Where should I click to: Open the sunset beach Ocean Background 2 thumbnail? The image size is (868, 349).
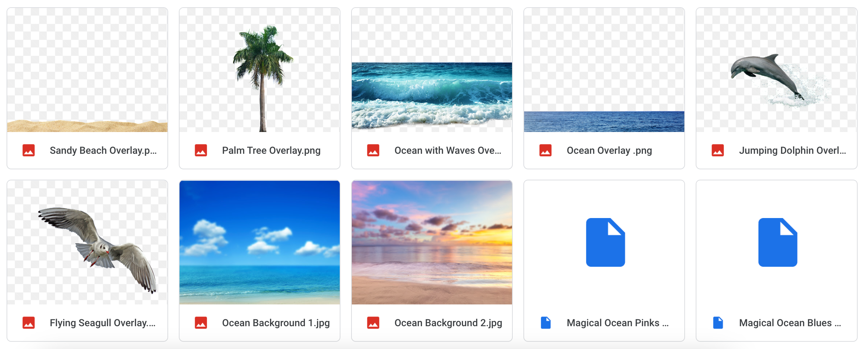coord(432,242)
